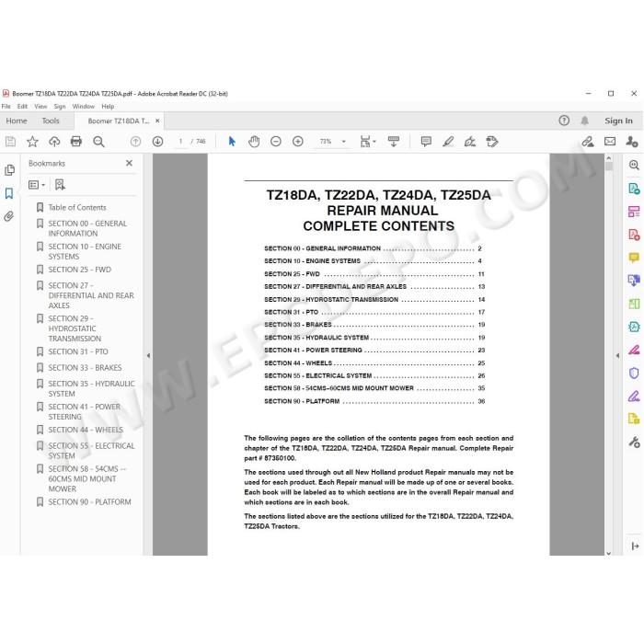The width and height of the screenshot is (644, 644).
Task: Open the notifications bell
Action: click(x=584, y=121)
